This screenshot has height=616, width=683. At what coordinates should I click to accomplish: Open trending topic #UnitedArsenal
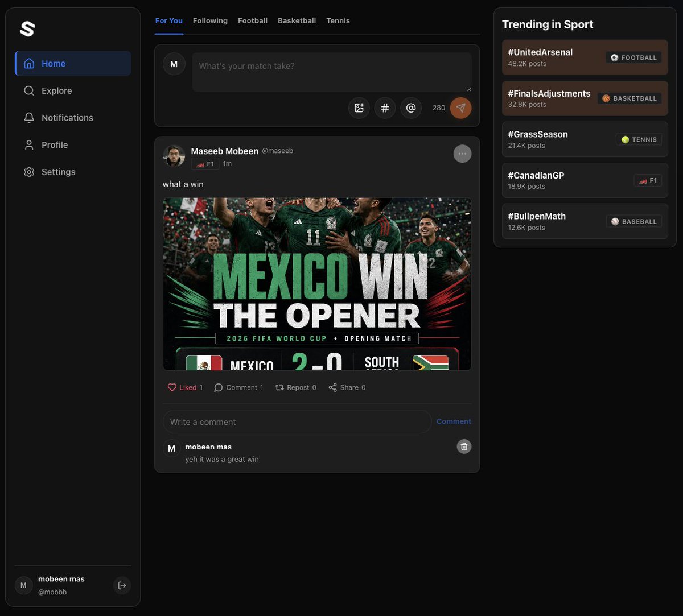point(585,57)
